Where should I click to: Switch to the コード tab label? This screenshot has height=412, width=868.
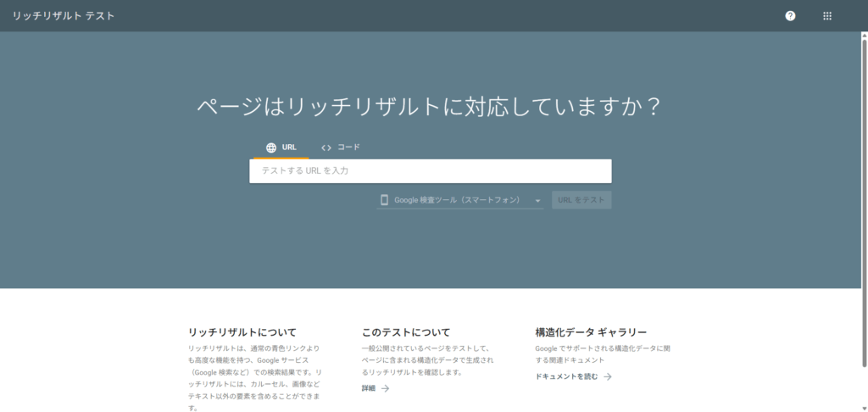point(348,148)
